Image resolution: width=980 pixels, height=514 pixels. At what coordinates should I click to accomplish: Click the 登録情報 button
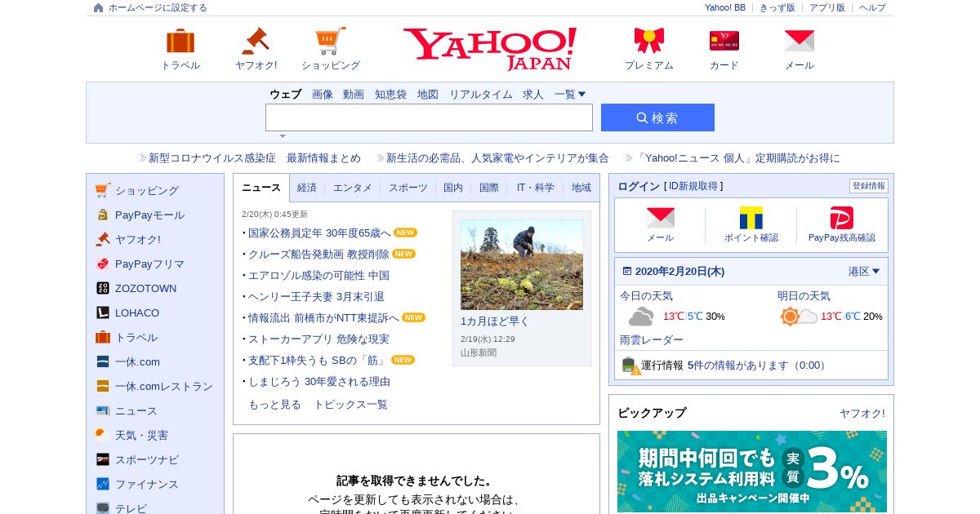[868, 186]
